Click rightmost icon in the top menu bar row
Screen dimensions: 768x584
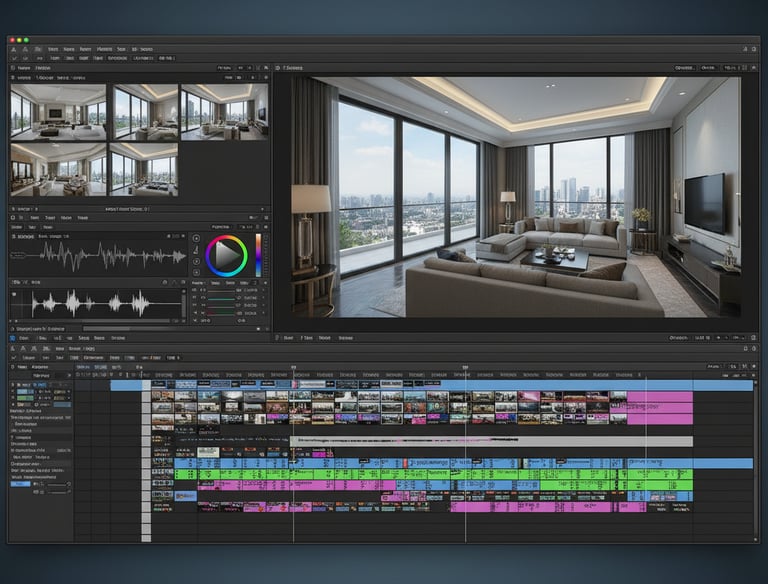coord(753,49)
